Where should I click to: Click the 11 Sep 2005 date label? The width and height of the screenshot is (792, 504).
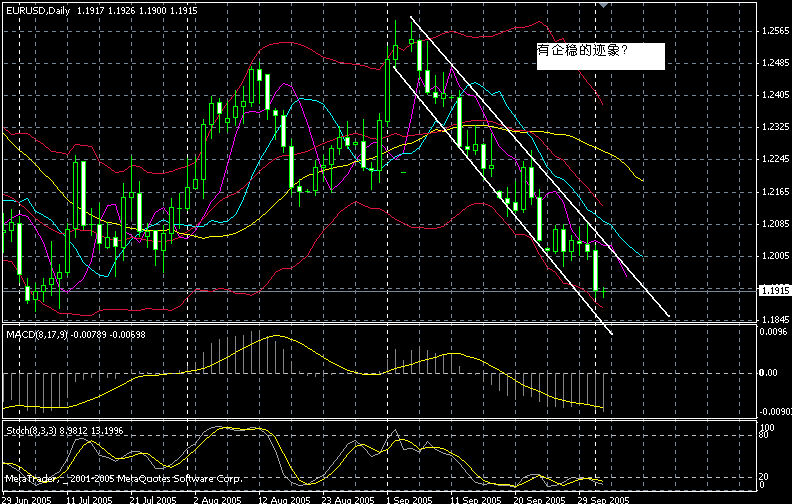[475, 500]
